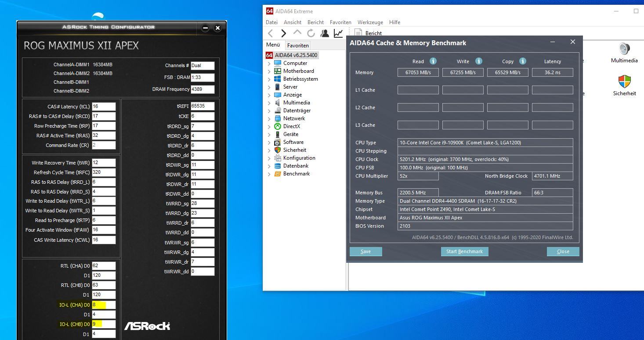Open the user manager icon in toolbar
The height and width of the screenshot is (340, 644).
325,33
